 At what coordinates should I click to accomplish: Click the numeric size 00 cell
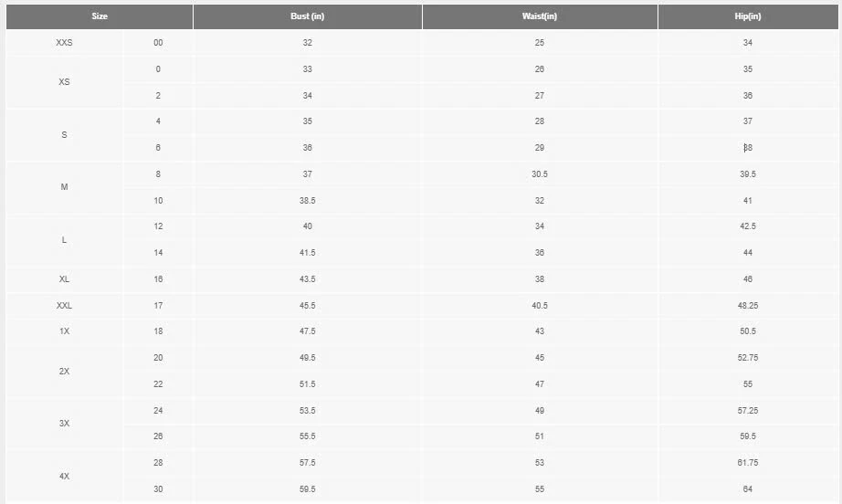pyautogui.click(x=158, y=43)
